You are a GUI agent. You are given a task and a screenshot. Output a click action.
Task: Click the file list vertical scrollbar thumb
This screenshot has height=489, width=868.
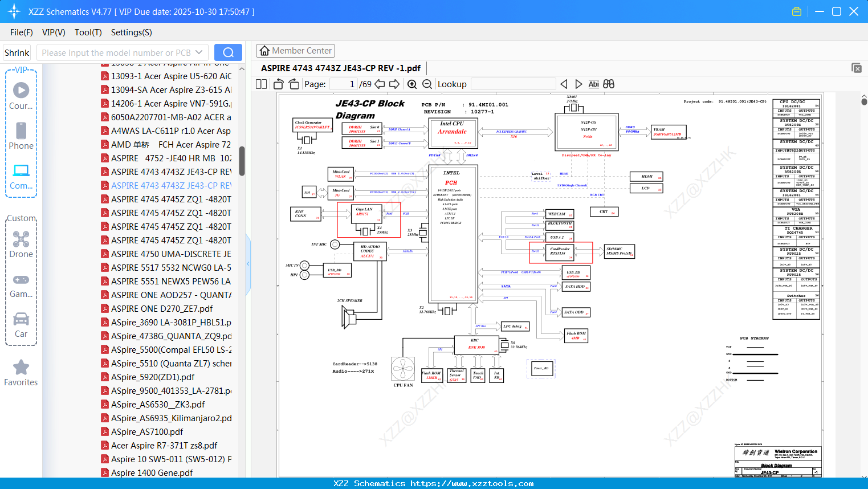[x=242, y=161]
